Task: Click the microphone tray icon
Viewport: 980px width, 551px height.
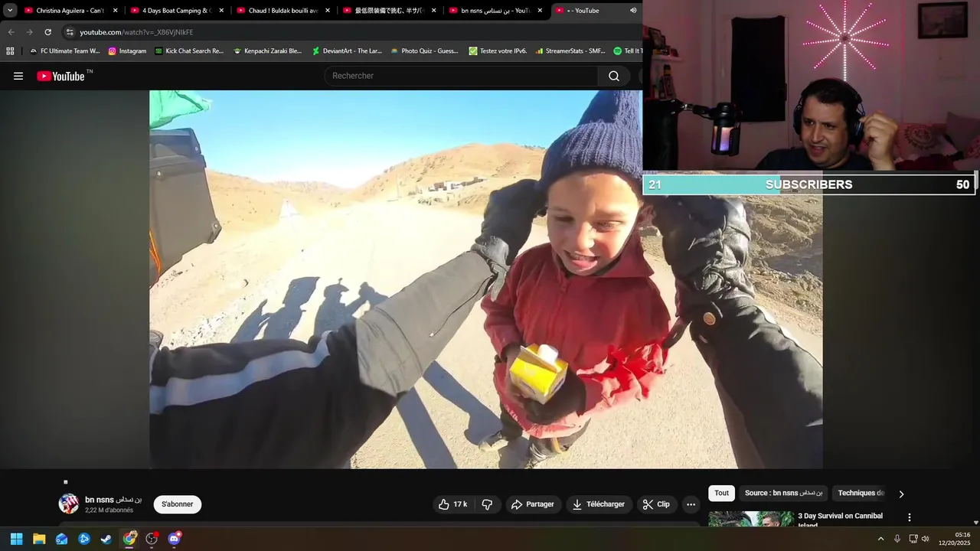Action: 897,539
